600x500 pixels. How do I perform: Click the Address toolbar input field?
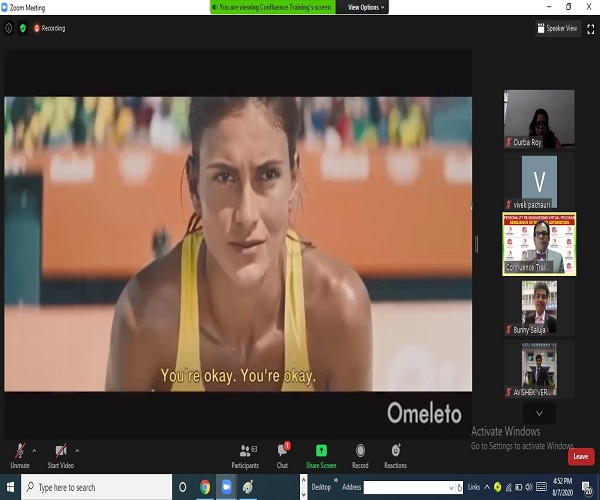[406, 487]
